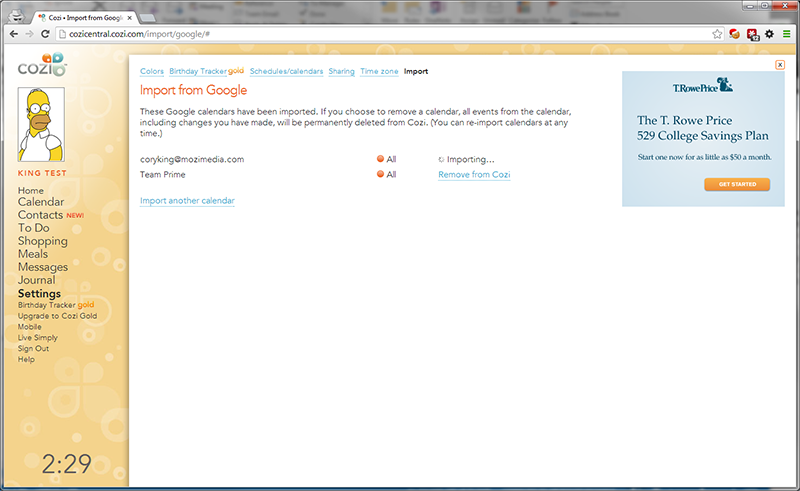Switch to Schedules/calendars tab
Viewport: 800px width, 491px height.
pos(286,72)
